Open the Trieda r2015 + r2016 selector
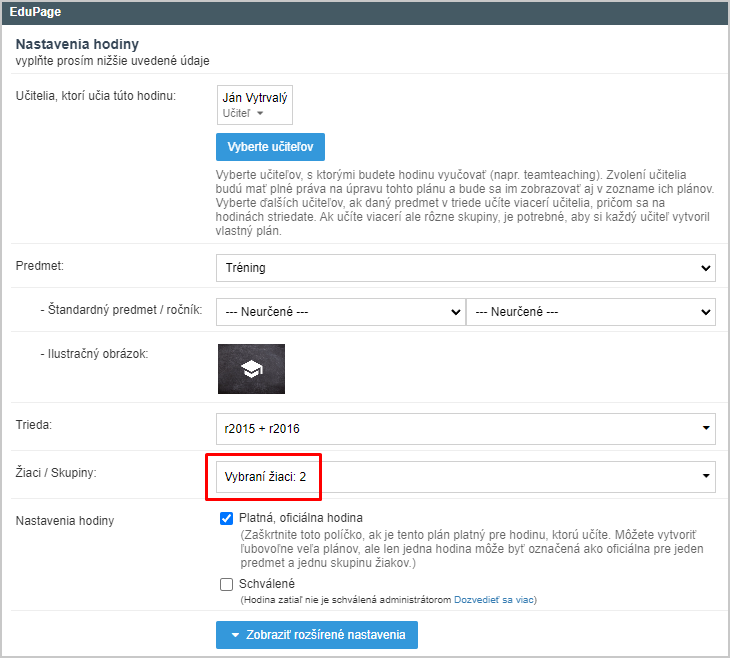730x658 pixels. tap(466, 428)
